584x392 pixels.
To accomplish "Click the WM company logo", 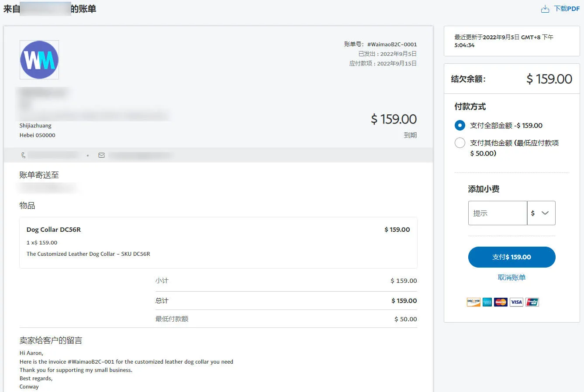I will 39,60.
